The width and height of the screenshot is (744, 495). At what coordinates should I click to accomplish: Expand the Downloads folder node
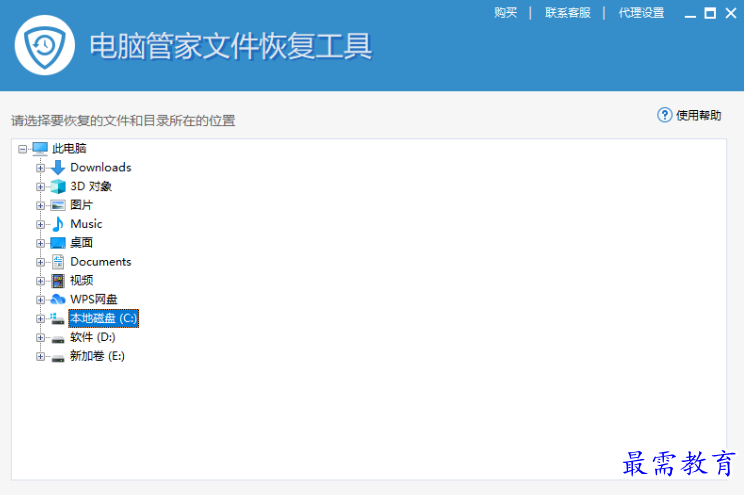point(40,168)
